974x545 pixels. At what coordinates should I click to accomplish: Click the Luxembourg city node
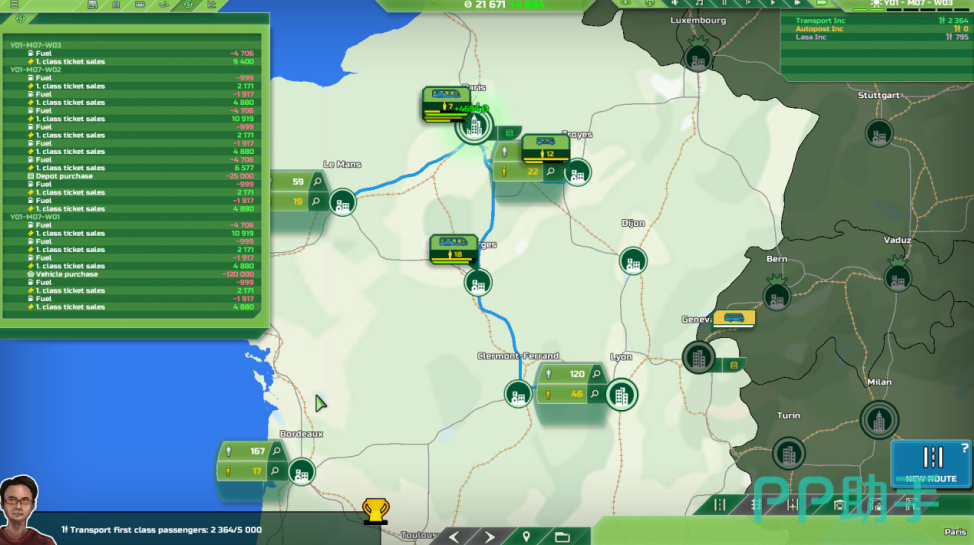(698, 57)
